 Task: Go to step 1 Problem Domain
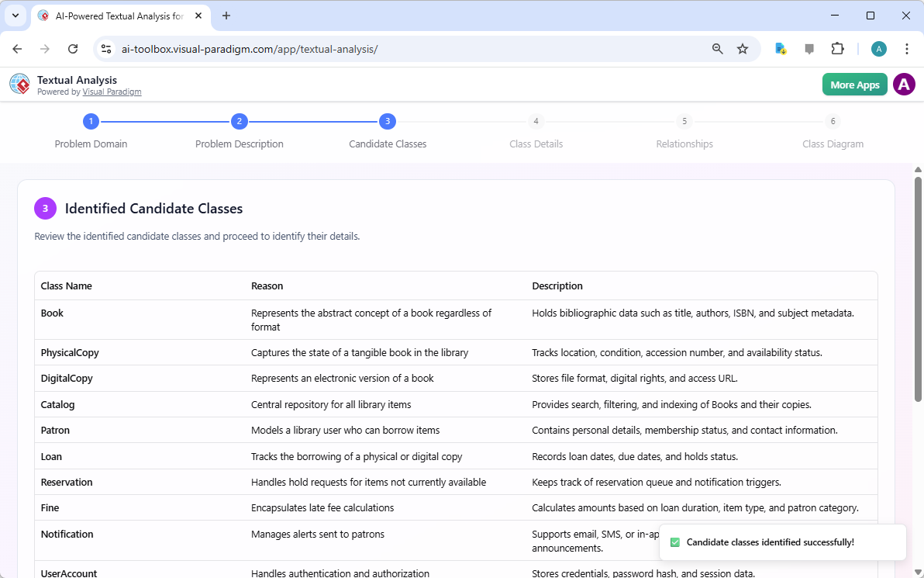(91, 122)
